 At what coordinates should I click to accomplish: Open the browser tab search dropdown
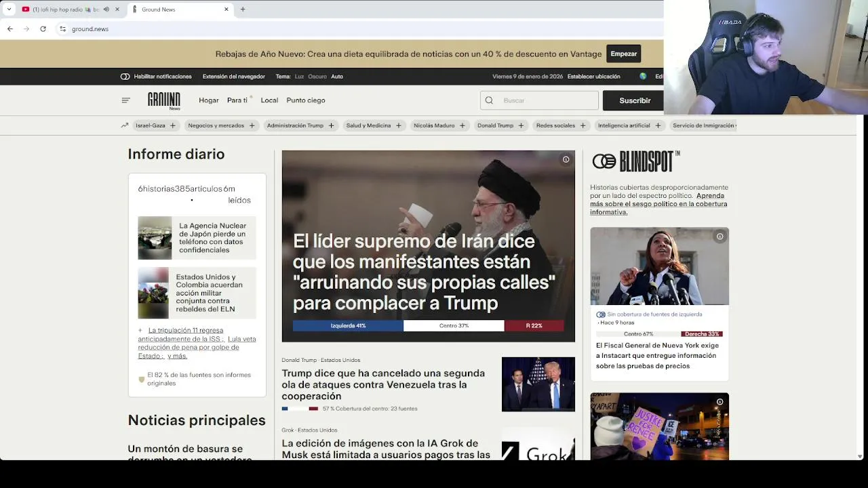(9, 9)
